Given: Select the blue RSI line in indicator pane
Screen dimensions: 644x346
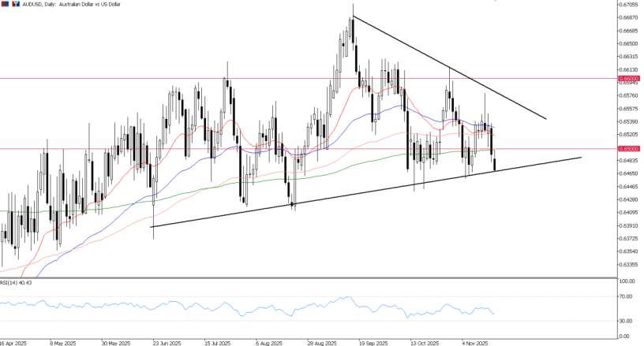Looking at the screenshot, I should [246, 308].
